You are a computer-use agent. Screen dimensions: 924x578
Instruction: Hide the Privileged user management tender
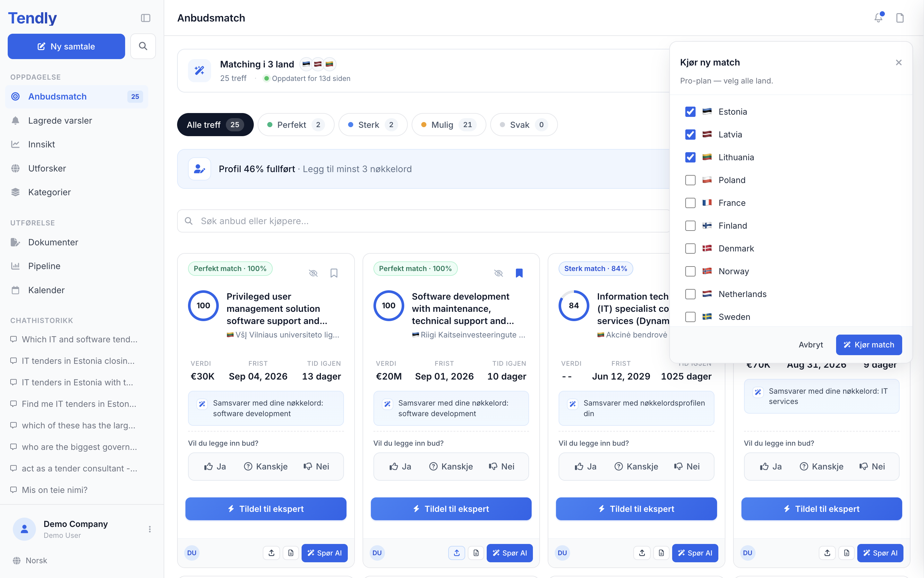313,273
